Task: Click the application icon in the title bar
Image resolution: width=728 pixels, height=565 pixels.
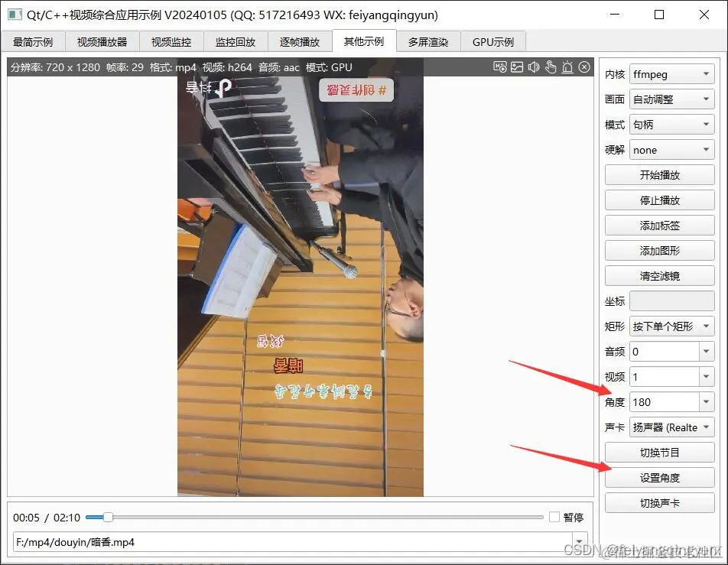Action: (14, 15)
